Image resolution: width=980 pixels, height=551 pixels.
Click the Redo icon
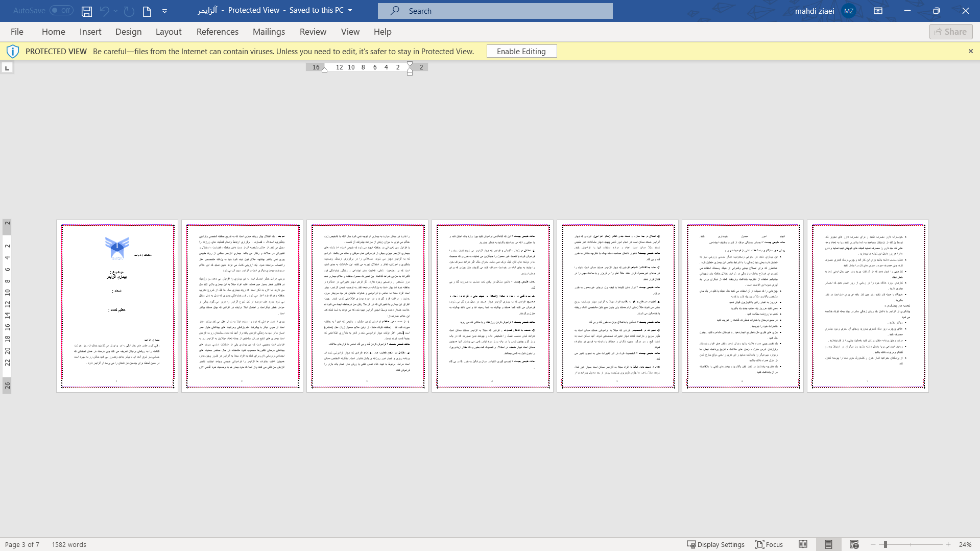tap(129, 11)
